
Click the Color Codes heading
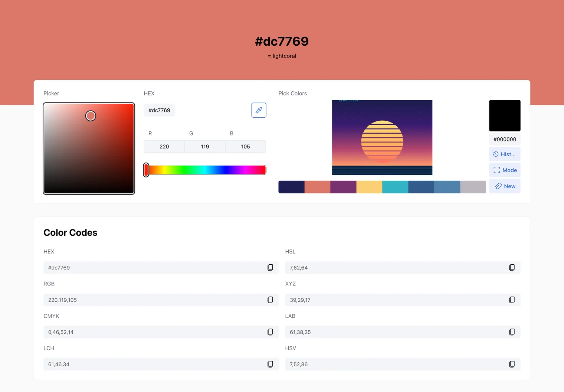70,233
